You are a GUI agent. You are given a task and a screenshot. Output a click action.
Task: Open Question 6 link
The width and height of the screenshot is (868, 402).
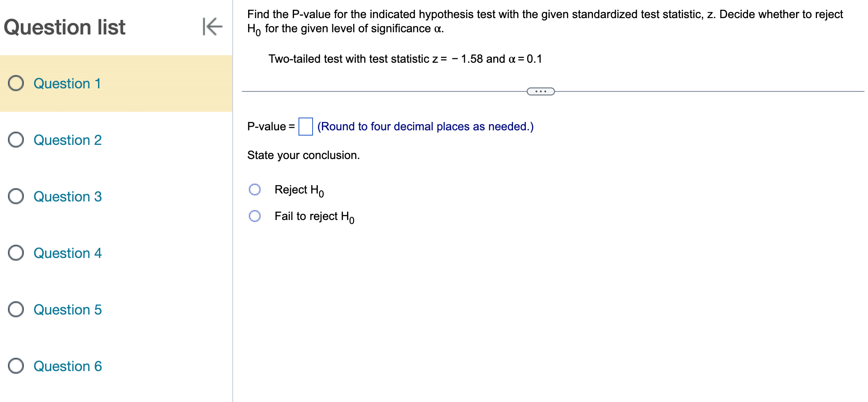point(67,366)
